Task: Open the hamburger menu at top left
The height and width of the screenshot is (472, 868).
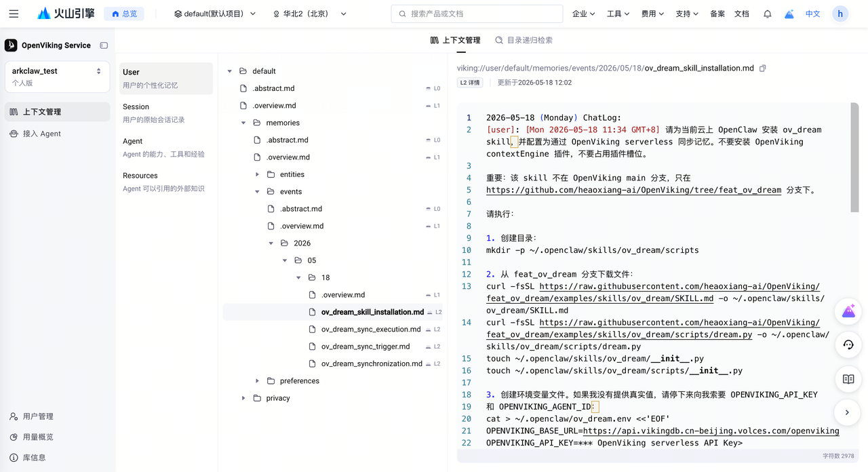Action: tap(14, 14)
